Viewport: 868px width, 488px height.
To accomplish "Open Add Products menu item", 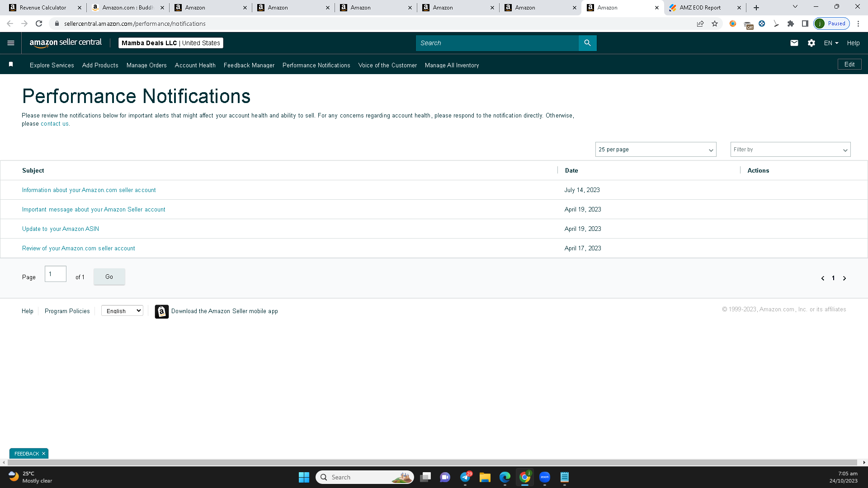I will click(x=100, y=65).
